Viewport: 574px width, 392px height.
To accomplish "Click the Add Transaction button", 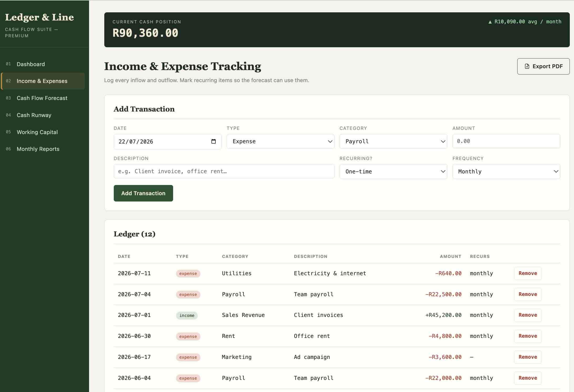I will pos(143,193).
